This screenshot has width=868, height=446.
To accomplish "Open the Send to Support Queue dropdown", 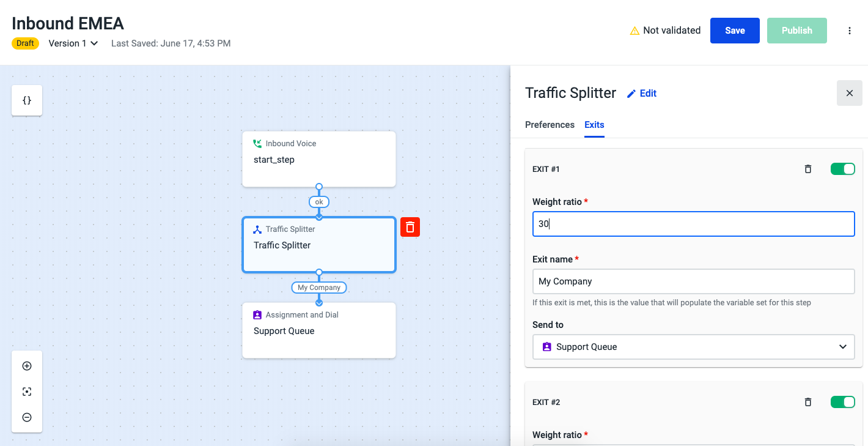I will tap(693, 347).
